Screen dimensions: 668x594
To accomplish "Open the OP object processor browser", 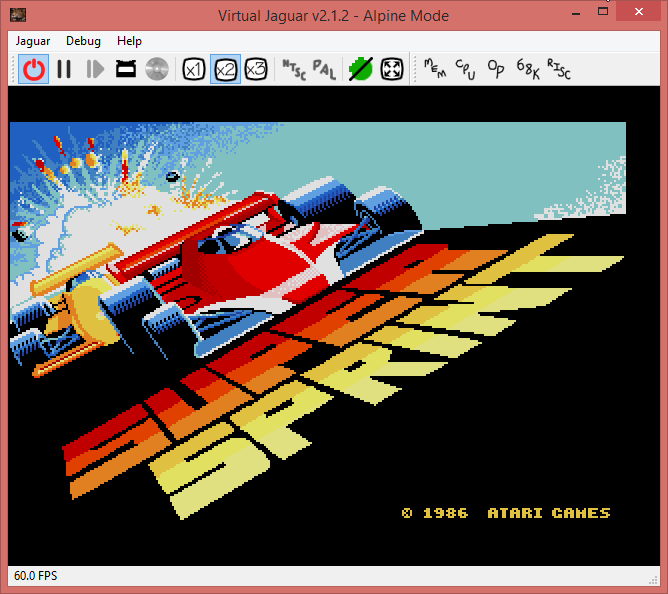I will [x=495, y=69].
